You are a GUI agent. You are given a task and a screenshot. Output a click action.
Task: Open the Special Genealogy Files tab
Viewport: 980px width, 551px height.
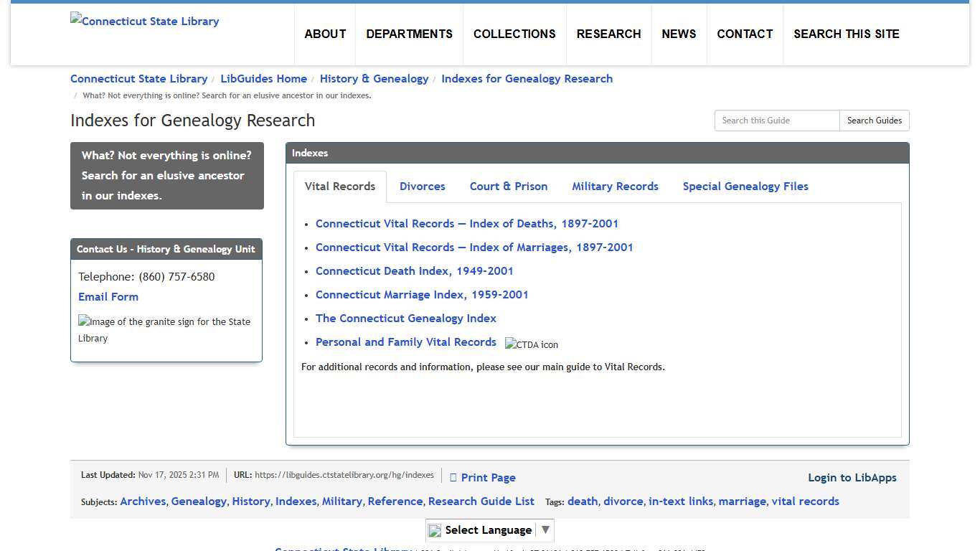point(745,186)
